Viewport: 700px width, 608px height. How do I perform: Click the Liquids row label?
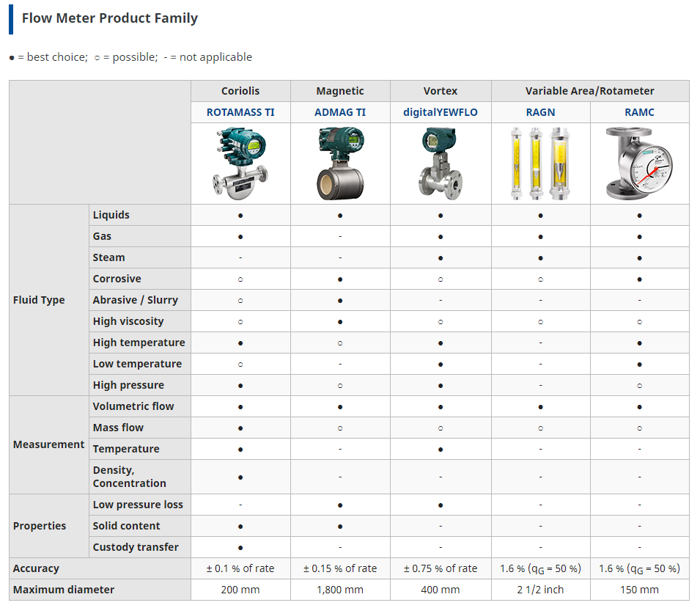(111, 215)
